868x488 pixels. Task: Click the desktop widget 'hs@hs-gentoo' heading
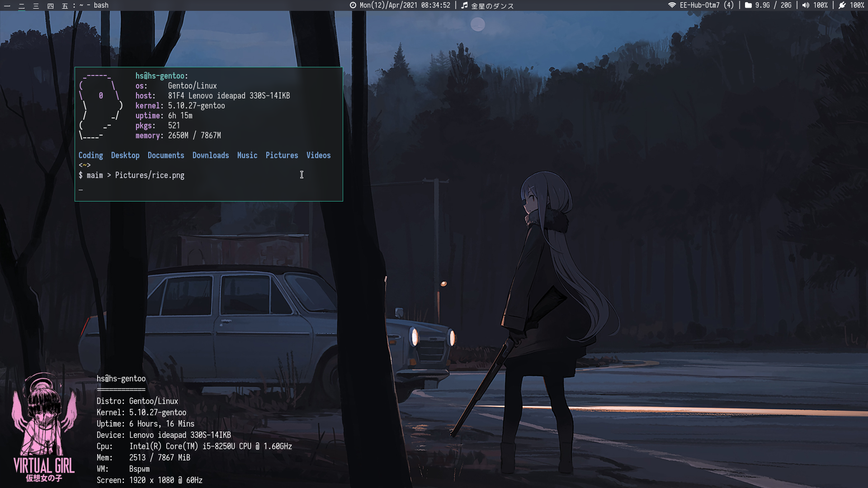click(121, 379)
